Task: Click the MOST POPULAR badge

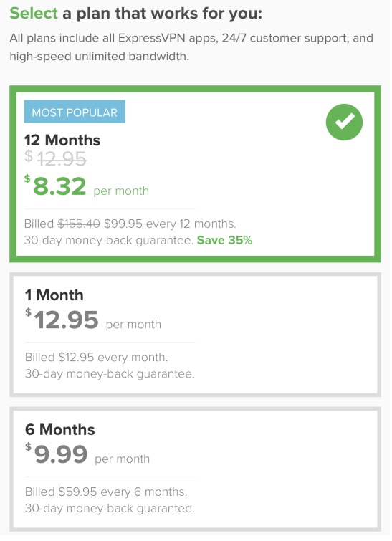Action: [75, 112]
